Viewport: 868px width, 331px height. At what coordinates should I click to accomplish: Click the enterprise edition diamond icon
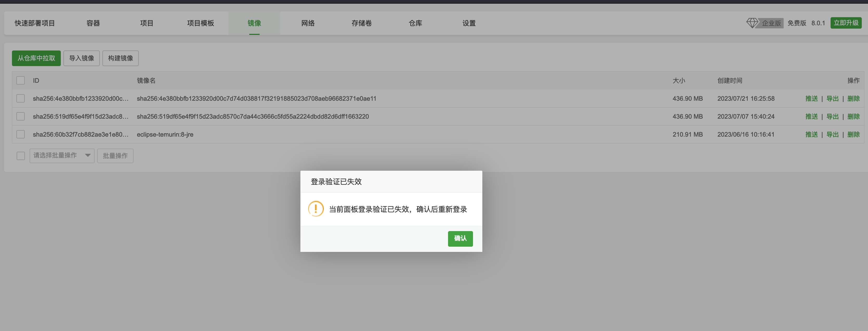point(752,23)
